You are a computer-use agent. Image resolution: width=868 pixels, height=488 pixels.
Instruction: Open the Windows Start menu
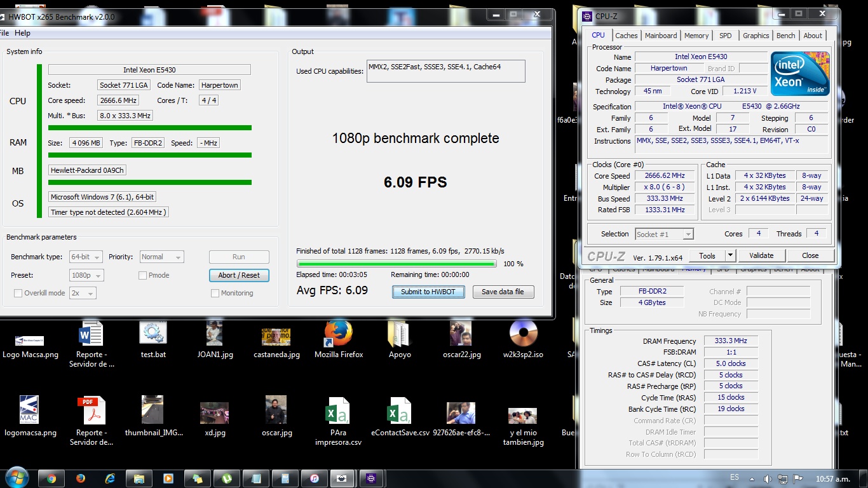[17, 478]
